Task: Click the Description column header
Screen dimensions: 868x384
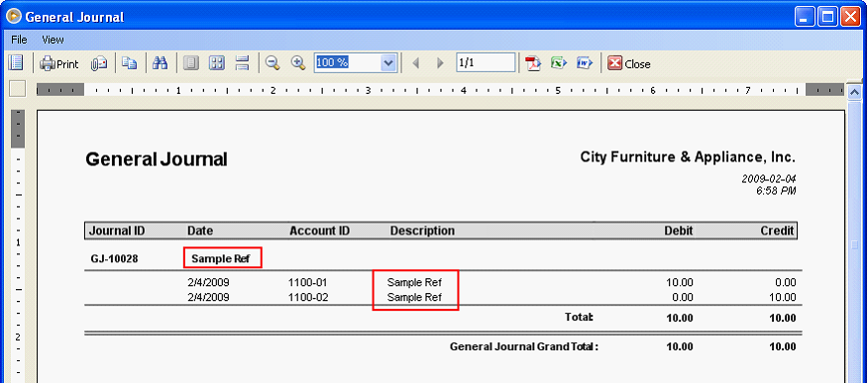Action: 422,231
